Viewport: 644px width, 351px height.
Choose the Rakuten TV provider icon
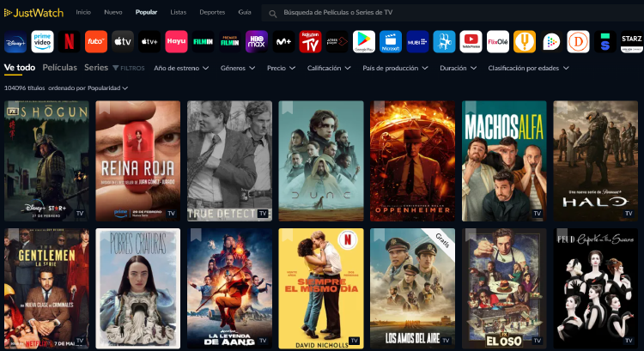coord(310,42)
